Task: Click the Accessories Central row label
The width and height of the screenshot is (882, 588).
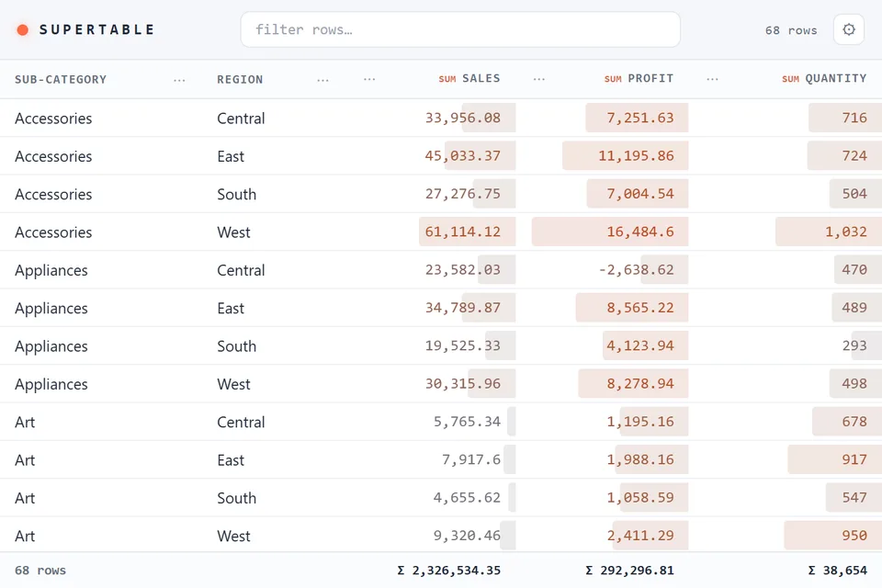Action: [x=53, y=119]
